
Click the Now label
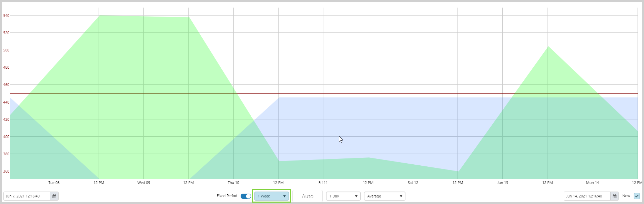626,196
